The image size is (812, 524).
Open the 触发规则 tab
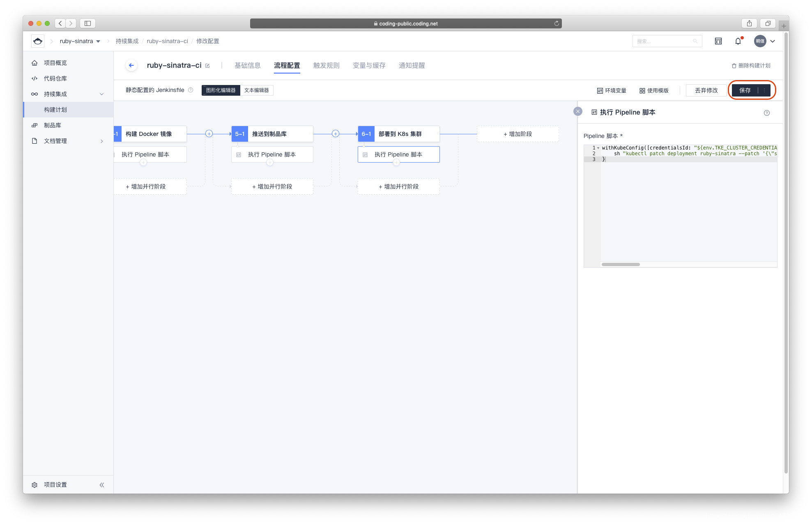326,66
